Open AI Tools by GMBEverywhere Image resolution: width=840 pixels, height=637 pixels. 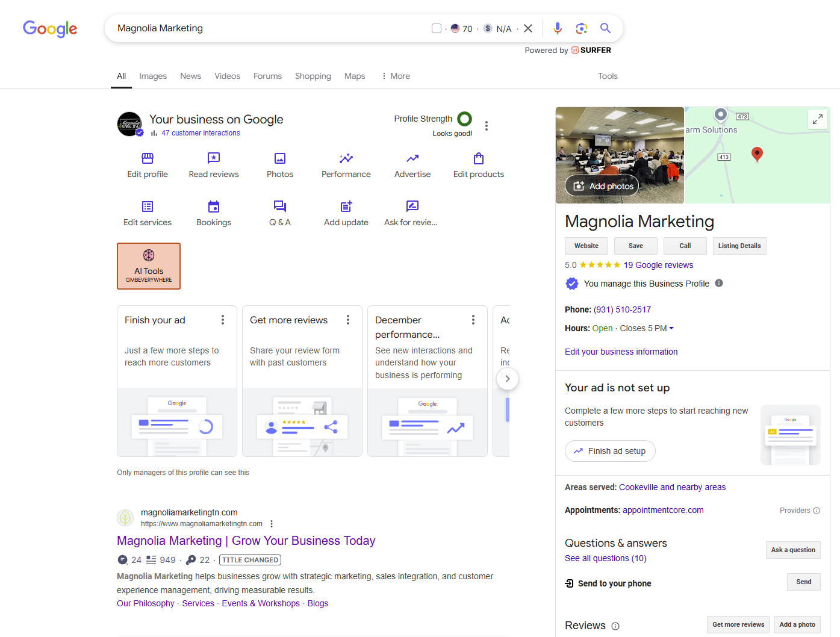(x=149, y=266)
